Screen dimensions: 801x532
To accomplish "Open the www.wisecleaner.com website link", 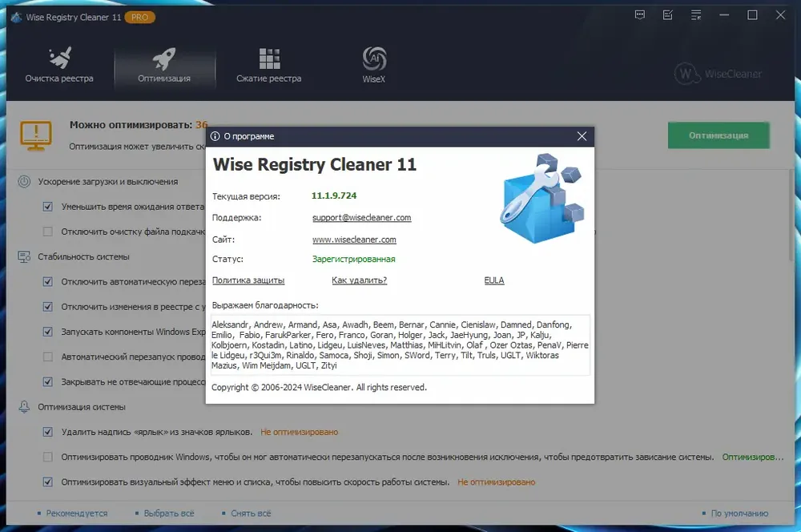I will pyautogui.click(x=354, y=240).
